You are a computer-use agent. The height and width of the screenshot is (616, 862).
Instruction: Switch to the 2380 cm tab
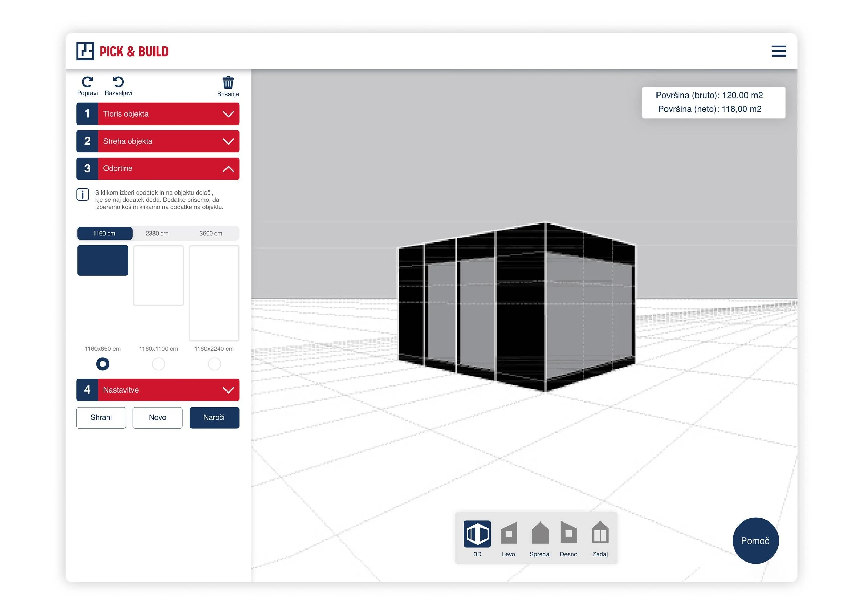tap(157, 233)
